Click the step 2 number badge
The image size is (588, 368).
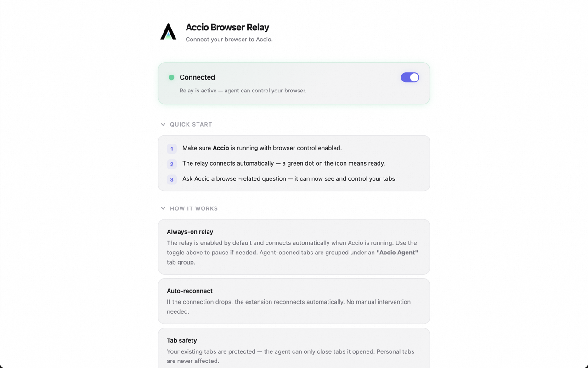coord(172,164)
